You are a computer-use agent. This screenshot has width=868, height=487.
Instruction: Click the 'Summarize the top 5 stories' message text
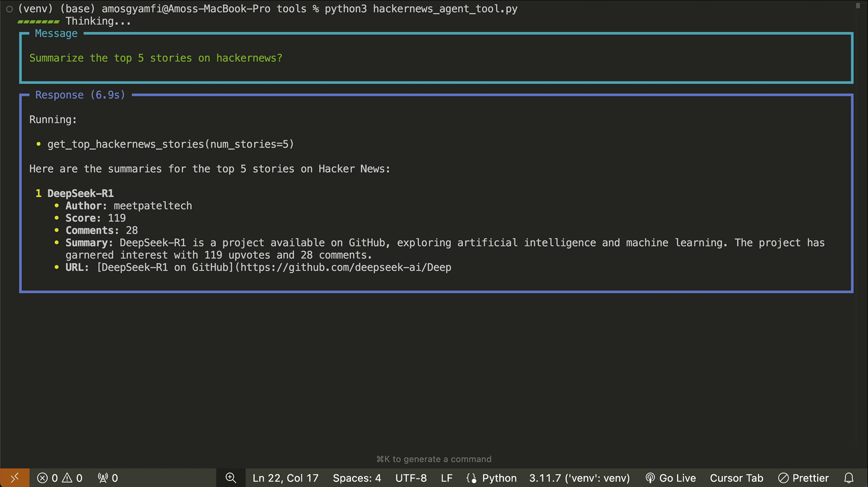[x=156, y=58]
